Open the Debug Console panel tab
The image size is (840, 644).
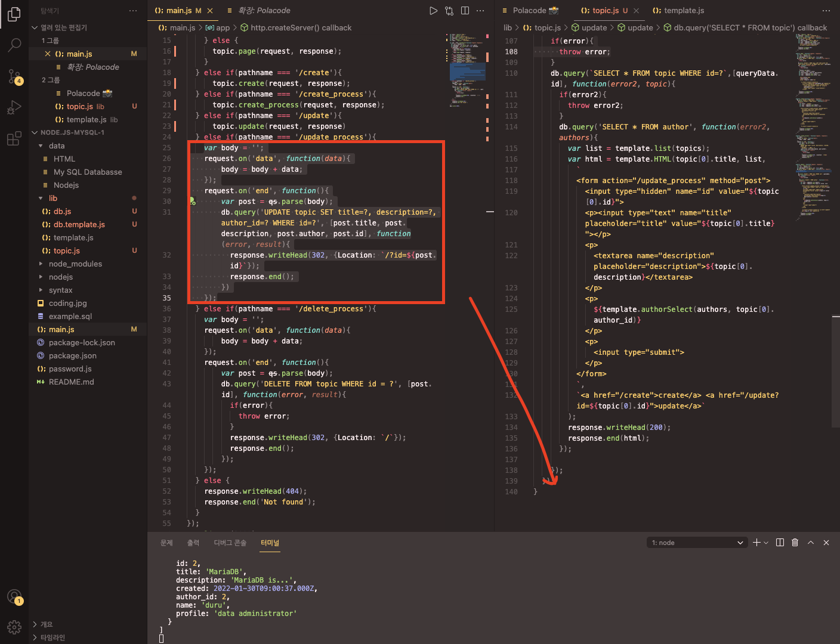click(230, 543)
